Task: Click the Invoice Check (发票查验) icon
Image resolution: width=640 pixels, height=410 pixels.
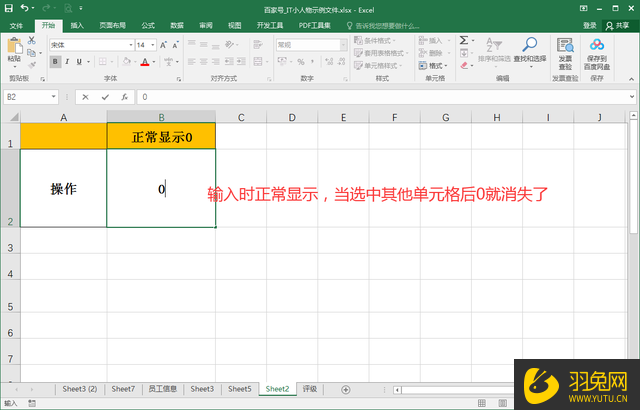Action: (x=565, y=45)
